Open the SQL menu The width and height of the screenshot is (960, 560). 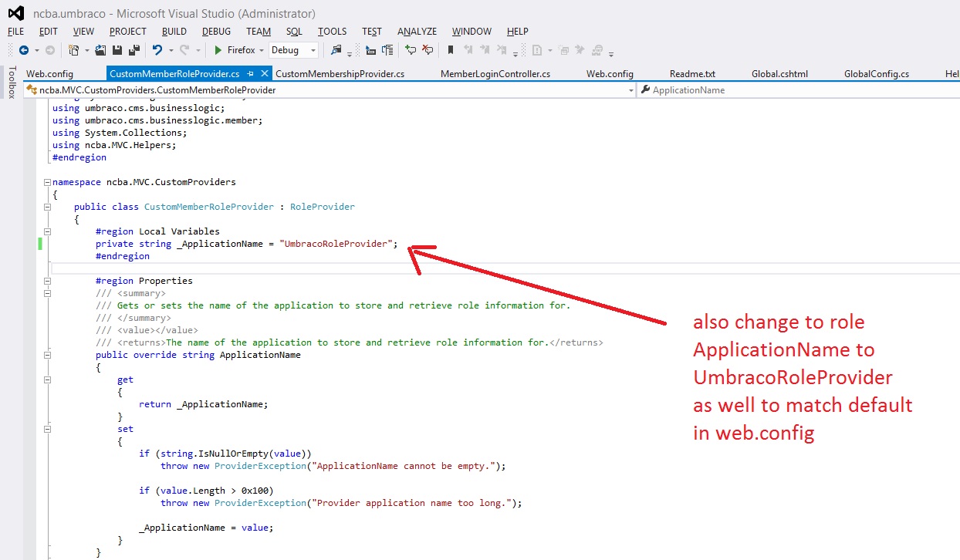294,32
